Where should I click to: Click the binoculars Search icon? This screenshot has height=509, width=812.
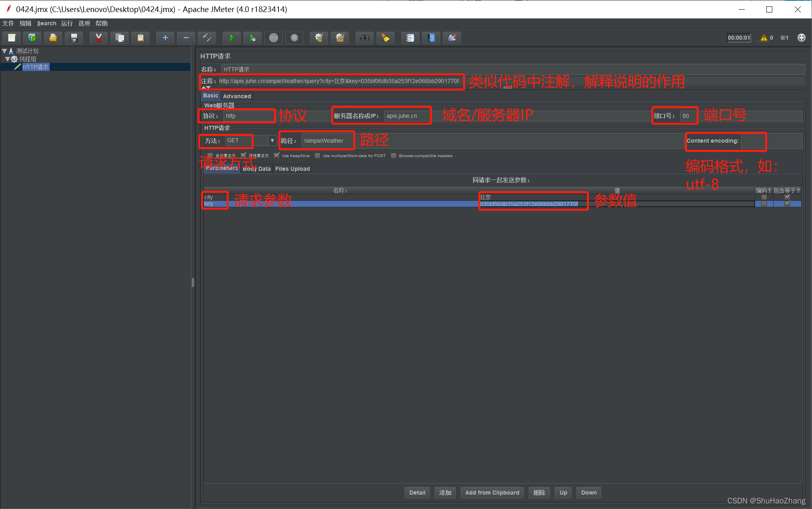(365, 38)
